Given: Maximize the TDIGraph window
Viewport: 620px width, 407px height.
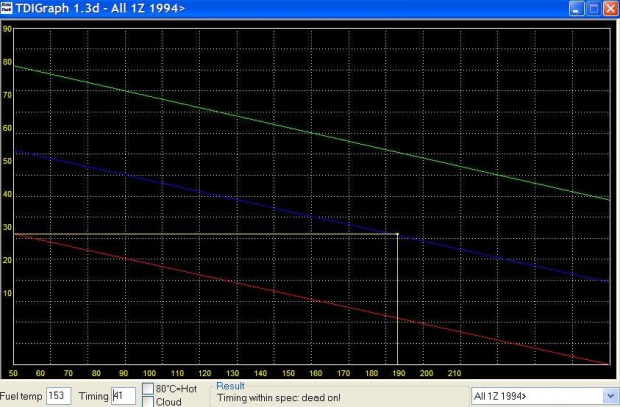Looking at the screenshot, I should tap(594, 8).
